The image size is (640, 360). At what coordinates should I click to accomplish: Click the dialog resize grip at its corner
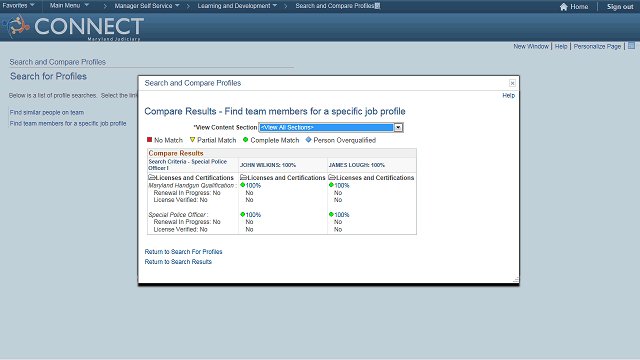tap(516, 280)
